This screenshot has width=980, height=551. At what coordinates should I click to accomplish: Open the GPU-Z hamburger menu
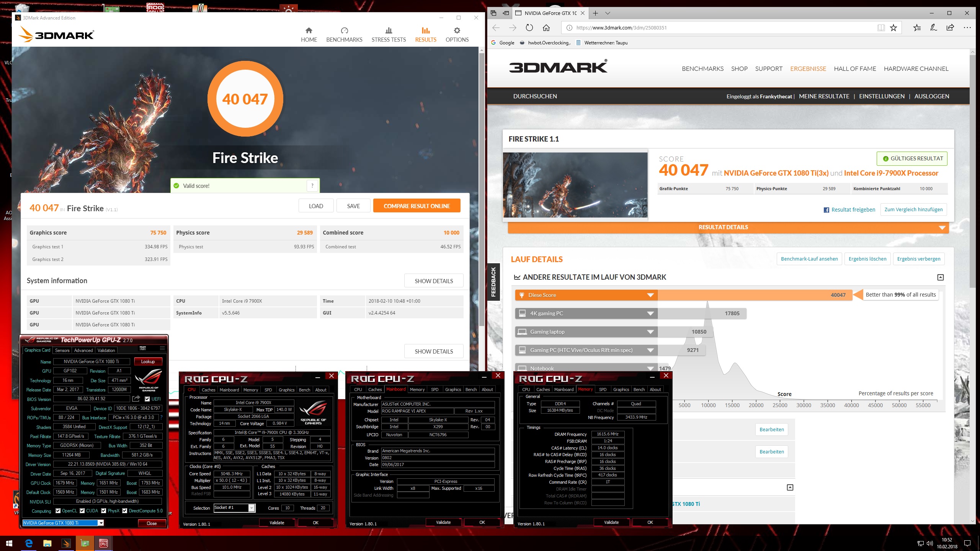[x=162, y=348]
